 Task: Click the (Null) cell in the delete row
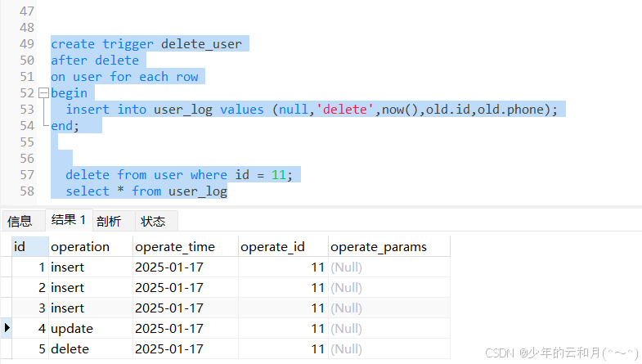click(x=389, y=348)
